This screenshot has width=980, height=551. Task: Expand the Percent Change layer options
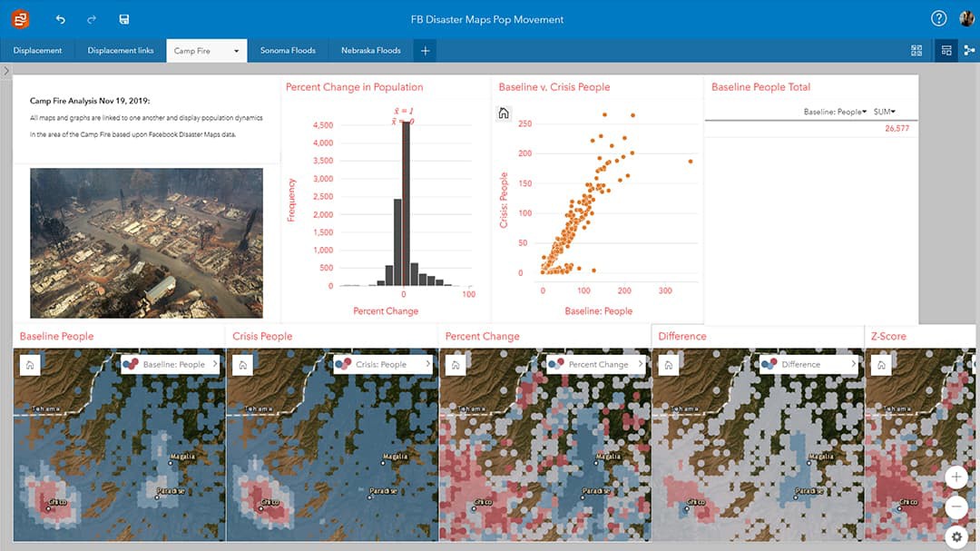(641, 363)
